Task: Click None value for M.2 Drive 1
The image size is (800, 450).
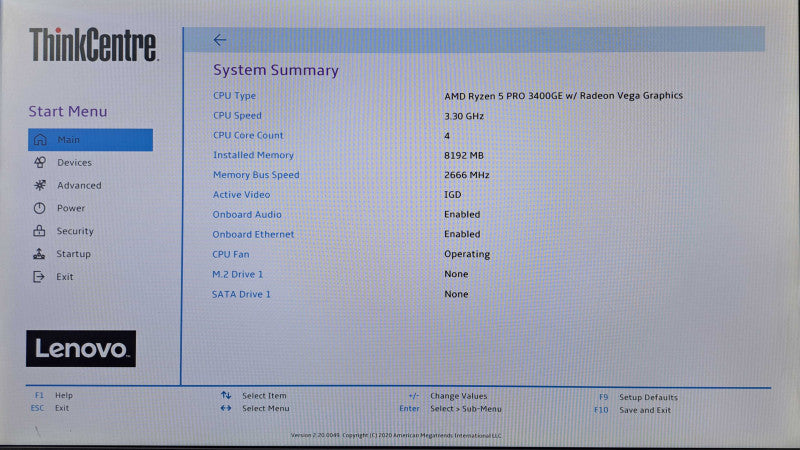Action: [x=456, y=274]
